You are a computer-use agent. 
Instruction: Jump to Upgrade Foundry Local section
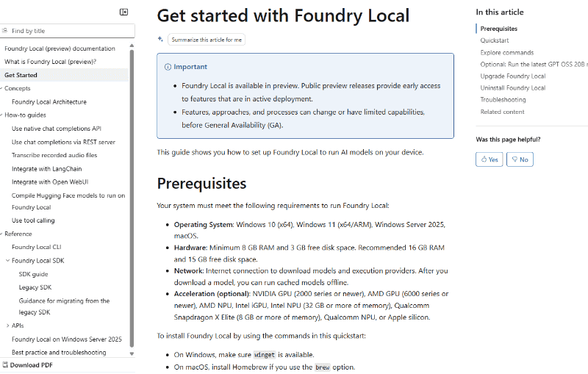coord(513,76)
